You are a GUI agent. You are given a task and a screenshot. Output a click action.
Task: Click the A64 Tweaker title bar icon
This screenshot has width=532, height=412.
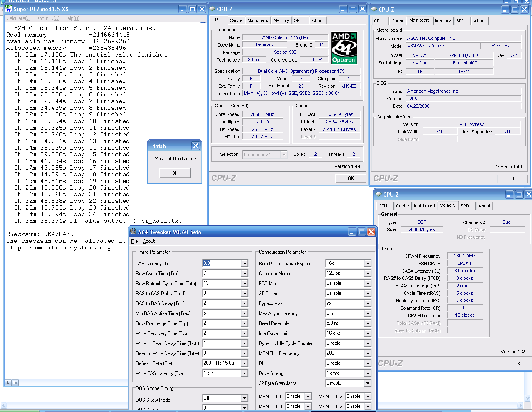[133, 232]
